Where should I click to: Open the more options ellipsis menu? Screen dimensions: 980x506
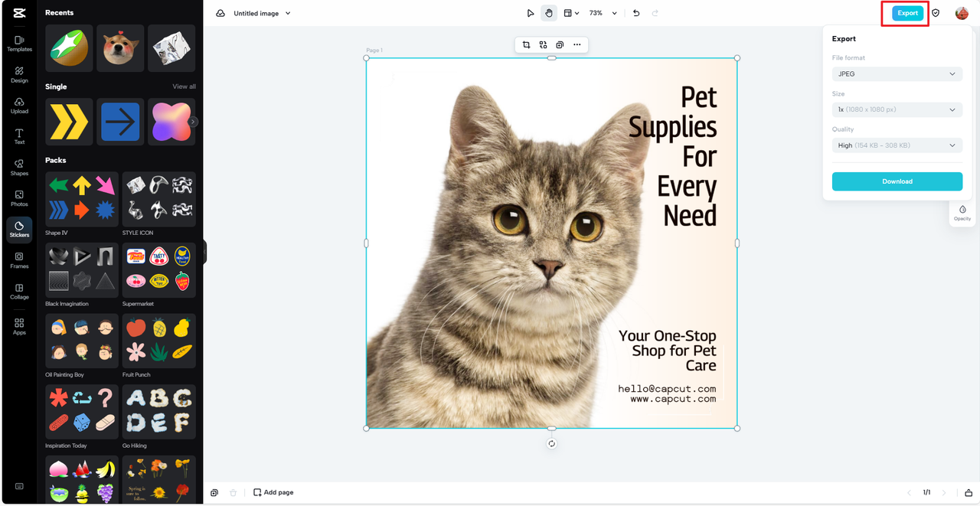pyautogui.click(x=577, y=44)
